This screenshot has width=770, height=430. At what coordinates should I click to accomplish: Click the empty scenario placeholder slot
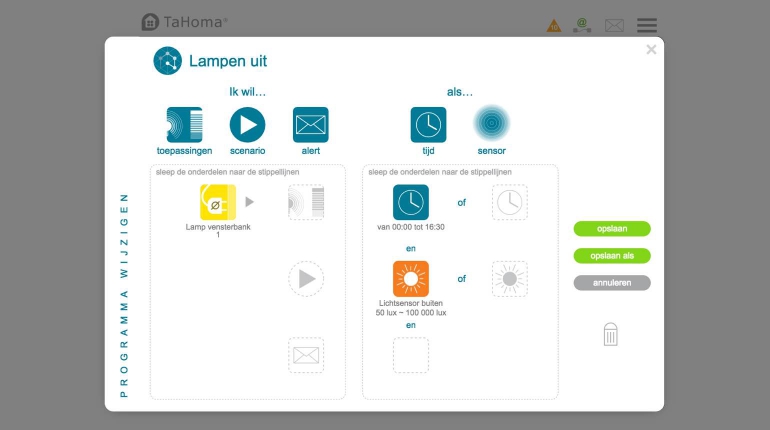[x=306, y=279]
